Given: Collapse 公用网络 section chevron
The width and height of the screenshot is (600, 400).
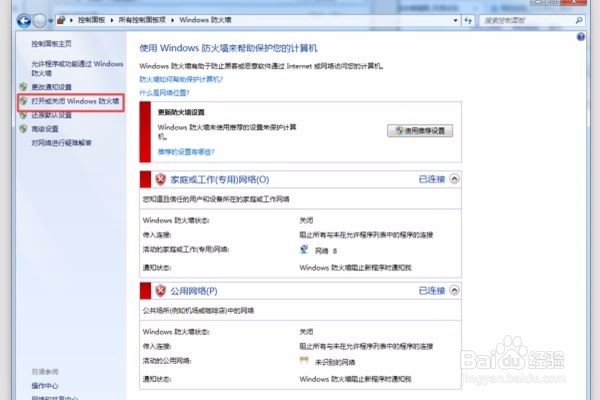Looking at the screenshot, I should point(454,290).
